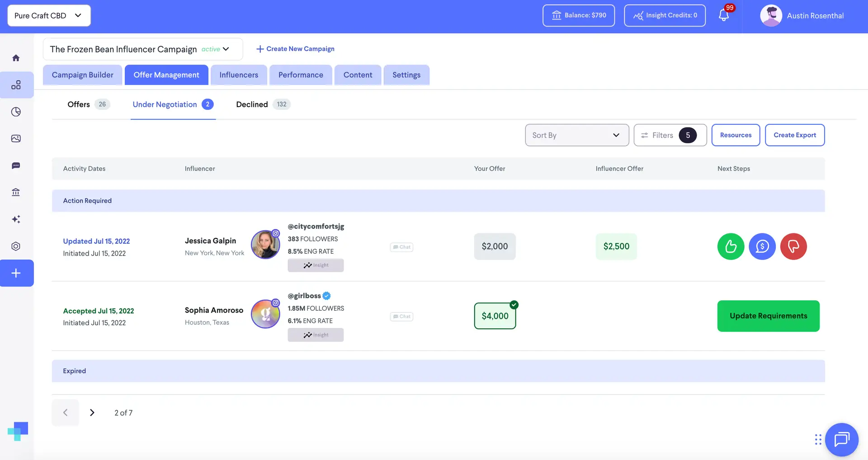Decline Jessica Galpin's offer with thumbs down
Screen dimensions: 868x460
pos(793,246)
